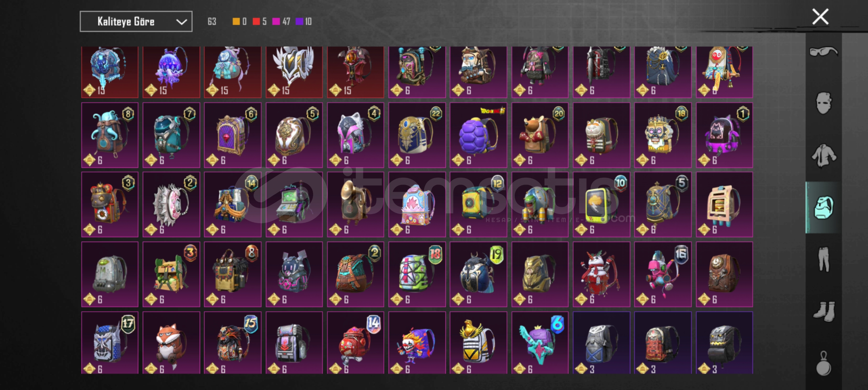The width and height of the screenshot is (868, 390).
Task: Expand the Kaliteye Göre sort dropdown
Action: click(x=136, y=22)
